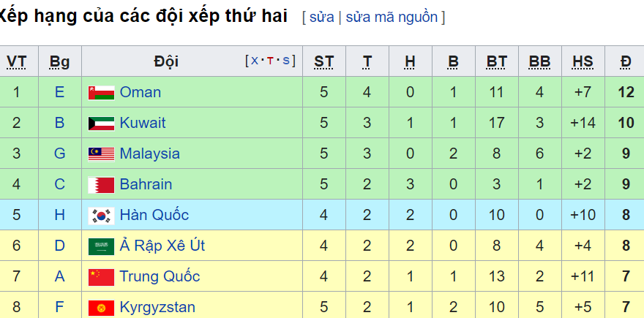Open the Oman team link
Viewport: 644px width, 318px height.
[x=140, y=92]
